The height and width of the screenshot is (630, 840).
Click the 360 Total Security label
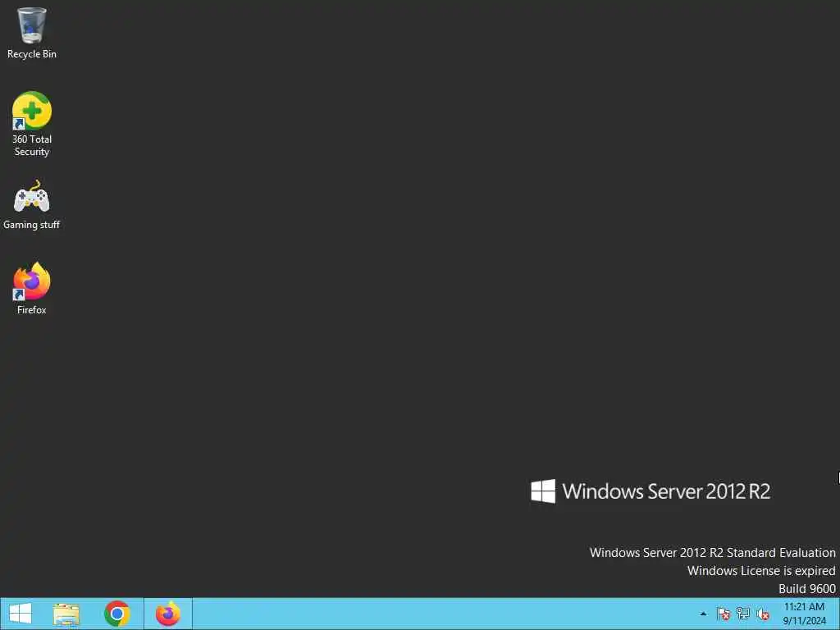(x=32, y=145)
